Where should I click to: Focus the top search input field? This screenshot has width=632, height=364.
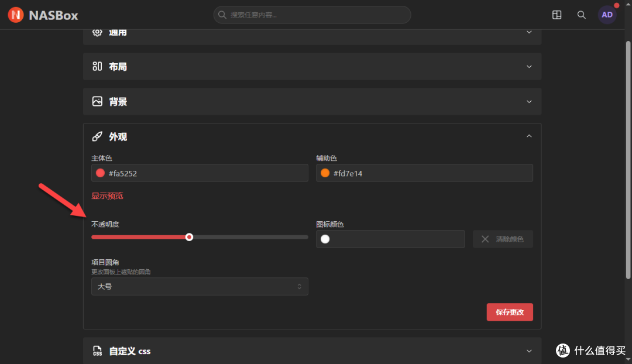coord(312,15)
